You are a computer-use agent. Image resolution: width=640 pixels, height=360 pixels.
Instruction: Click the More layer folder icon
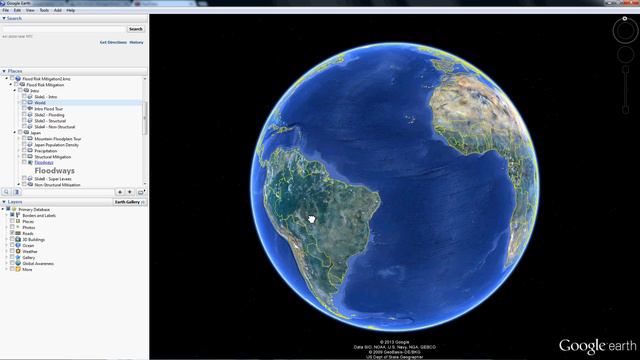click(x=18, y=269)
